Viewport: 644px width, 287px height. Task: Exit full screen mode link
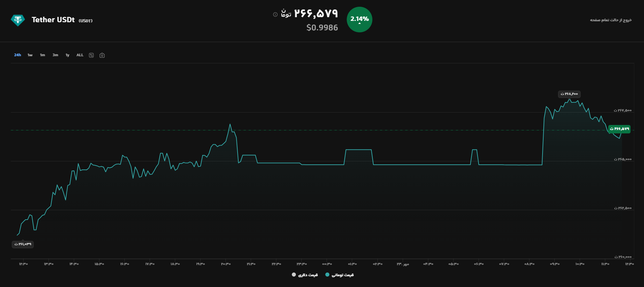[611, 20]
